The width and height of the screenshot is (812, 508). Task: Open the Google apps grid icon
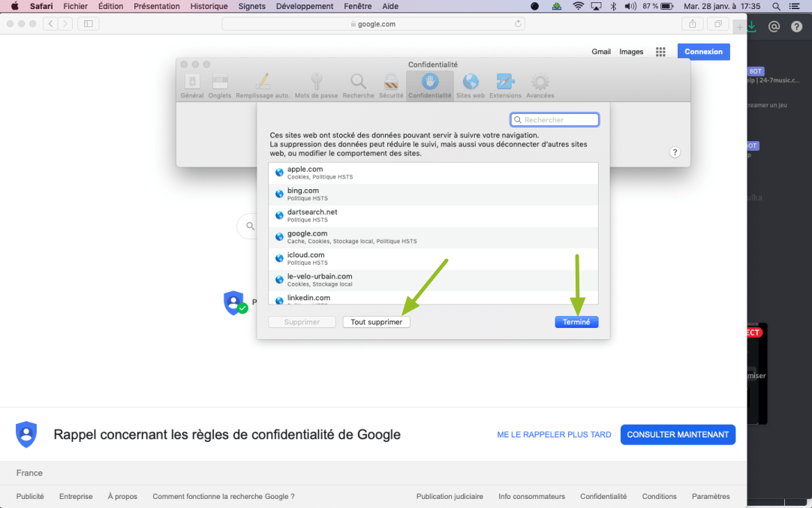(x=661, y=52)
